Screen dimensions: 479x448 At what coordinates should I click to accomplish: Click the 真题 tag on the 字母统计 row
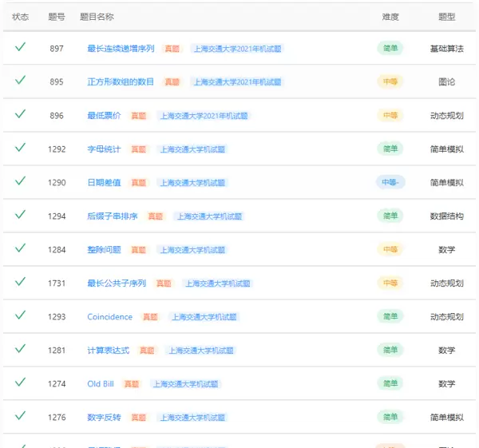139,149
